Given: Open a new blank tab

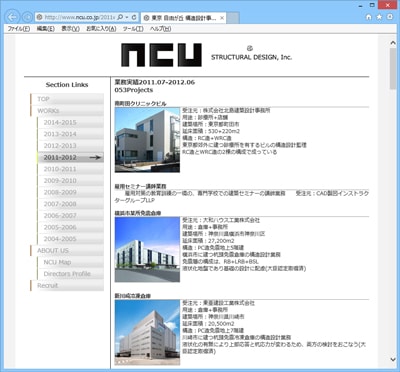Looking at the screenshot, I should tap(233, 18).
